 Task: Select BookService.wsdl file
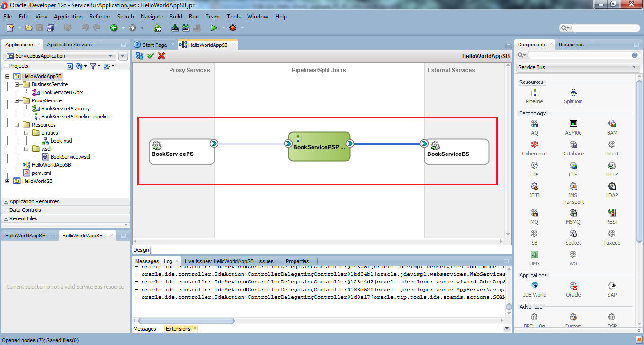click(x=70, y=157)
